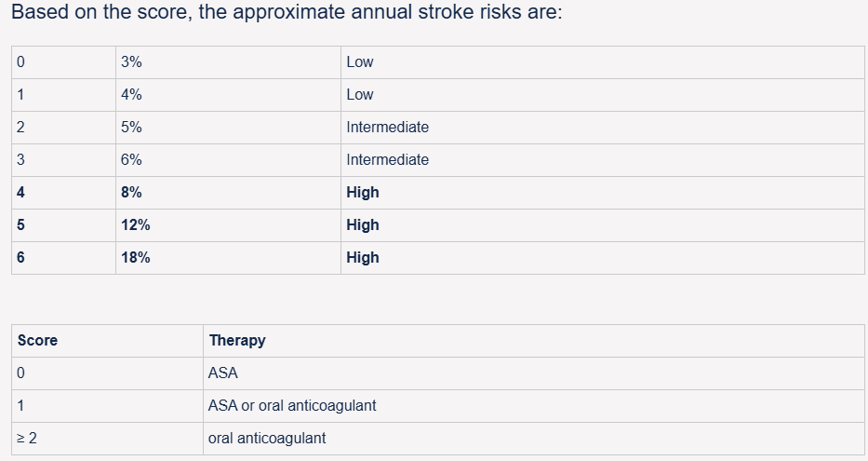Click the Intermediate label beside 6%
The image size is (868, 461).
click(x=388, y=159)
